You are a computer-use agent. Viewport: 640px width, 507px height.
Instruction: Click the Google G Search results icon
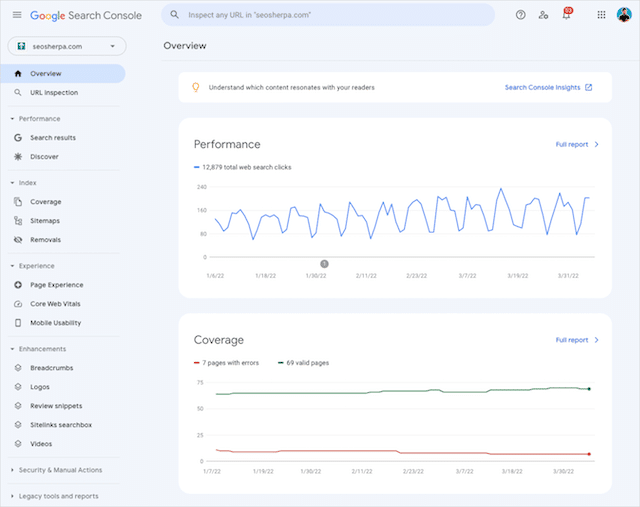(18, 138)
